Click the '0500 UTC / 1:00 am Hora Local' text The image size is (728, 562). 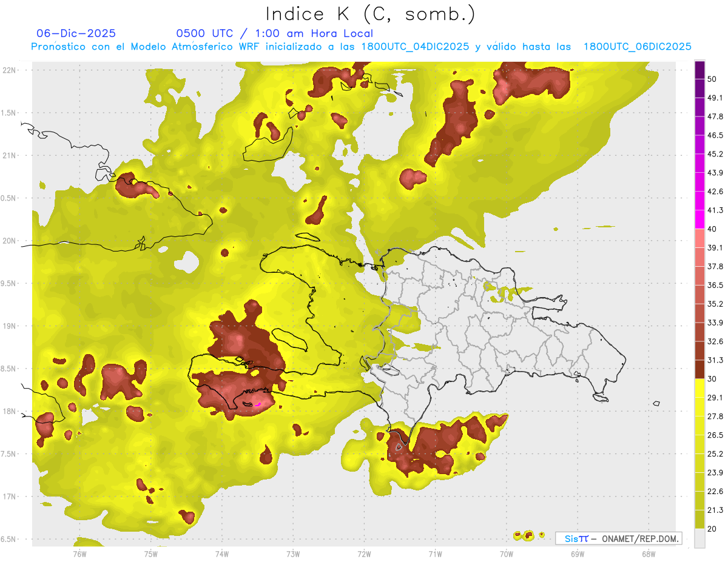pos(274,33)
